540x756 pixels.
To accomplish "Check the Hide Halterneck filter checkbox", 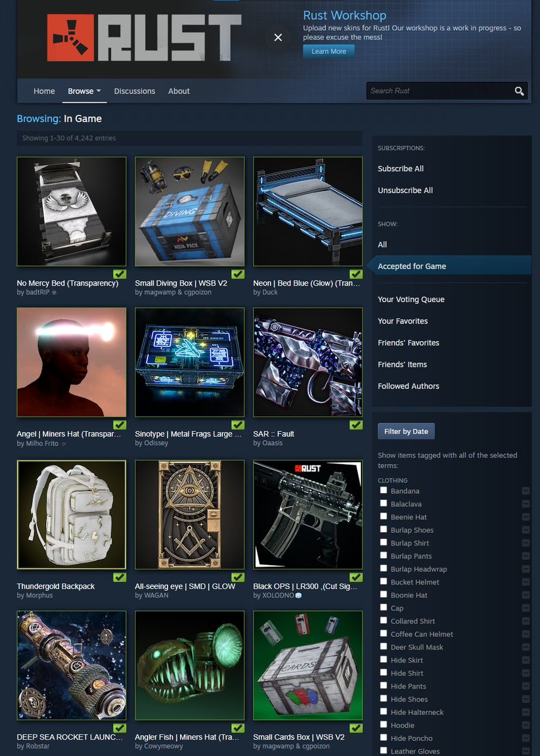I will click(384, 711).
